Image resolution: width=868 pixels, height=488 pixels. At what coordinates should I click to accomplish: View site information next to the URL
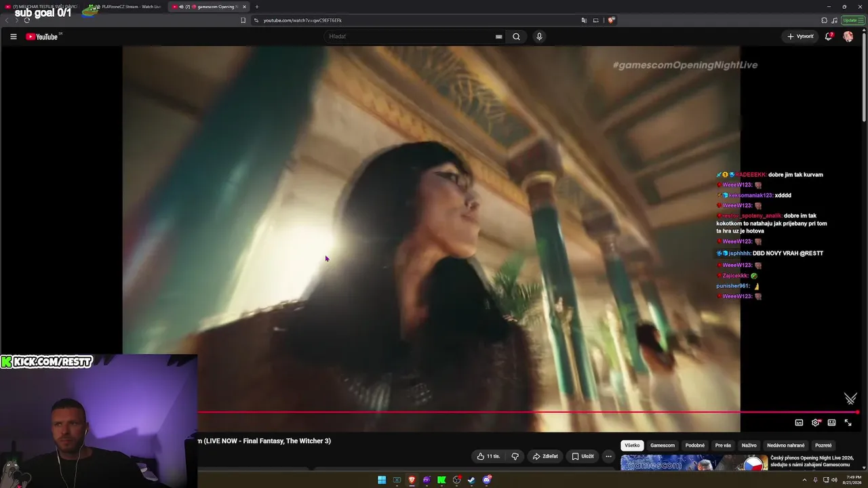pyautogui.click(x=256, y=20)
